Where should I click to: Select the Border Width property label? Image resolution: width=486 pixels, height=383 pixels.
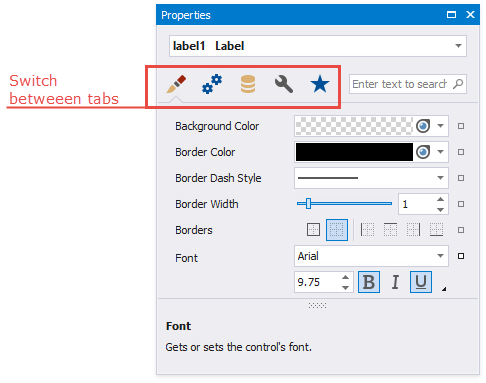tap(207, 204)
